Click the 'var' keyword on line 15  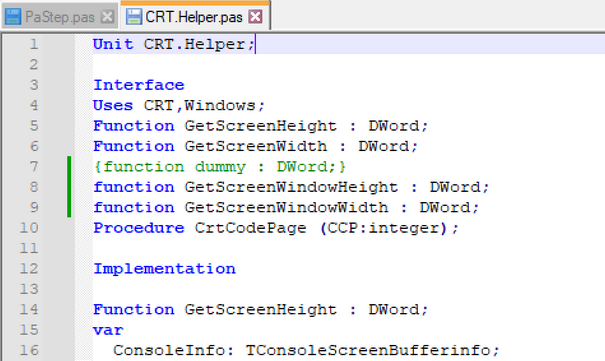pyautogui.click(x=108, y=330)
